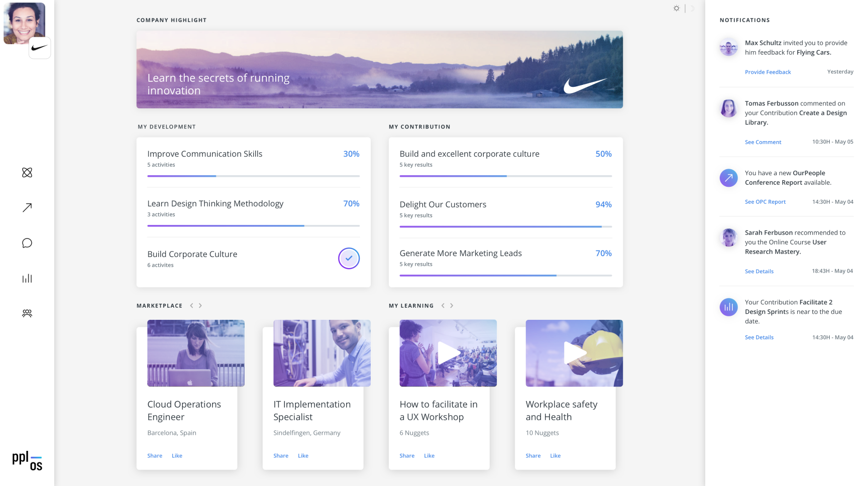Click the See OPC Report link
868x486 pixels.
pyautogui.click(x=765, y=202)
